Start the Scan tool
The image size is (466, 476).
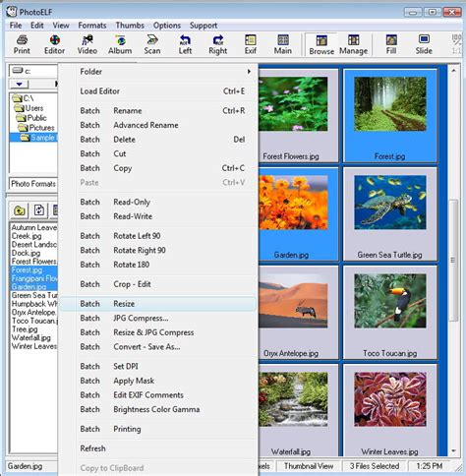coord(152,44)
